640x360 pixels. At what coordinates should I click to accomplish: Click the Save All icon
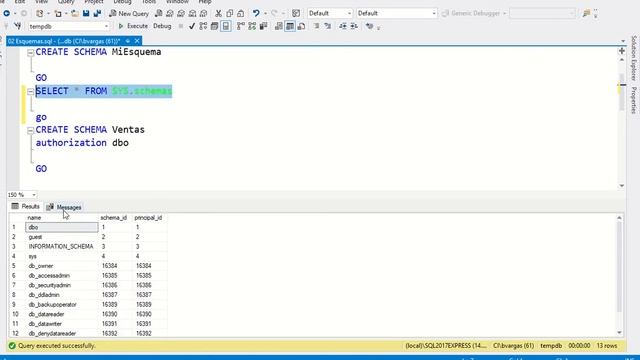click(97, 13)
